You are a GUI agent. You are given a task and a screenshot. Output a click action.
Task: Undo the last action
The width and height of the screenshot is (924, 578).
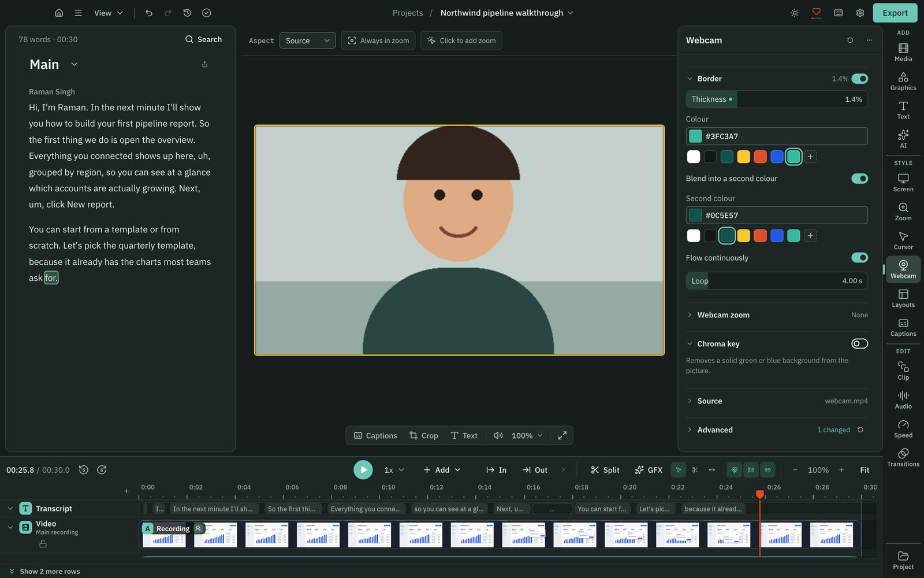[x=149, y=13]
